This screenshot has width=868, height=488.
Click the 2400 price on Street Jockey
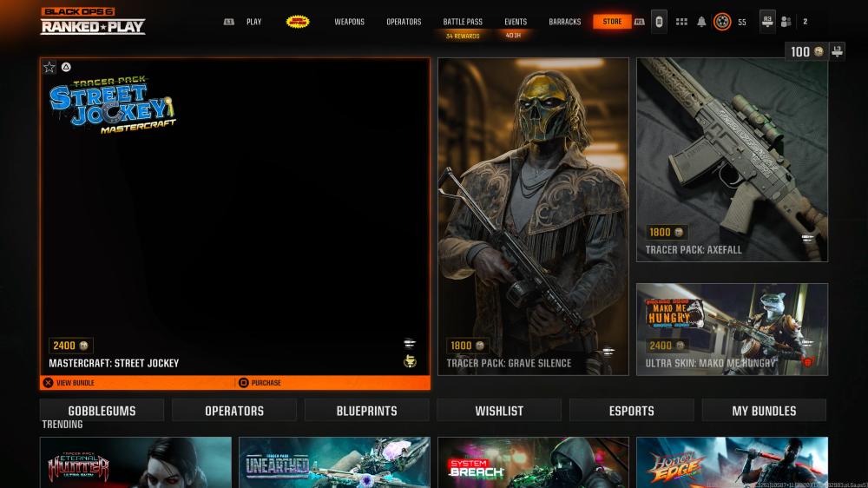coord(71,346)
